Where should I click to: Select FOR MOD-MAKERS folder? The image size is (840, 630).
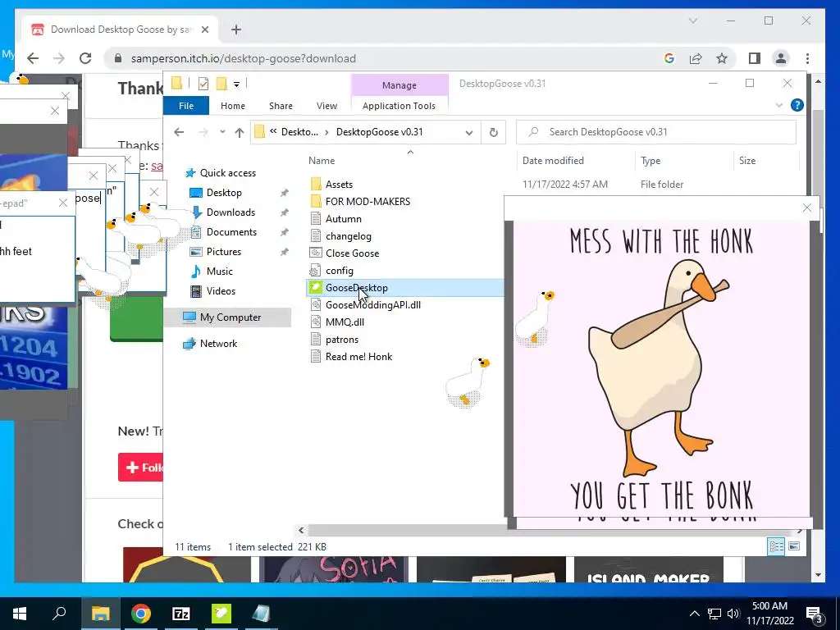(x=367, y=202)
